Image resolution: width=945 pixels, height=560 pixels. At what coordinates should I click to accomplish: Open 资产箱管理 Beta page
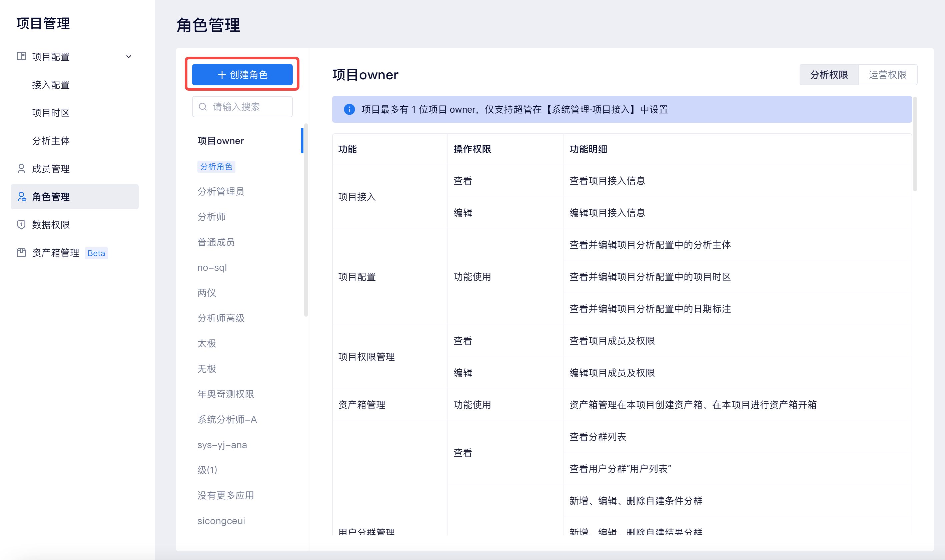75,252
